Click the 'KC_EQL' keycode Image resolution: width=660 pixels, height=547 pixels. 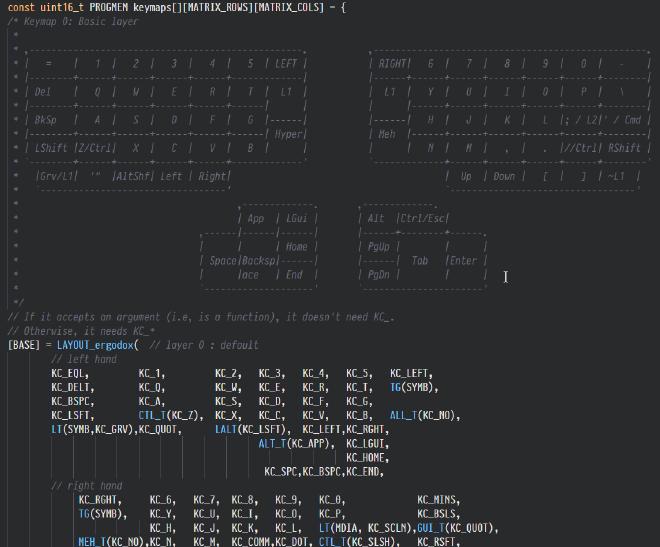click(x=70, y=374)
